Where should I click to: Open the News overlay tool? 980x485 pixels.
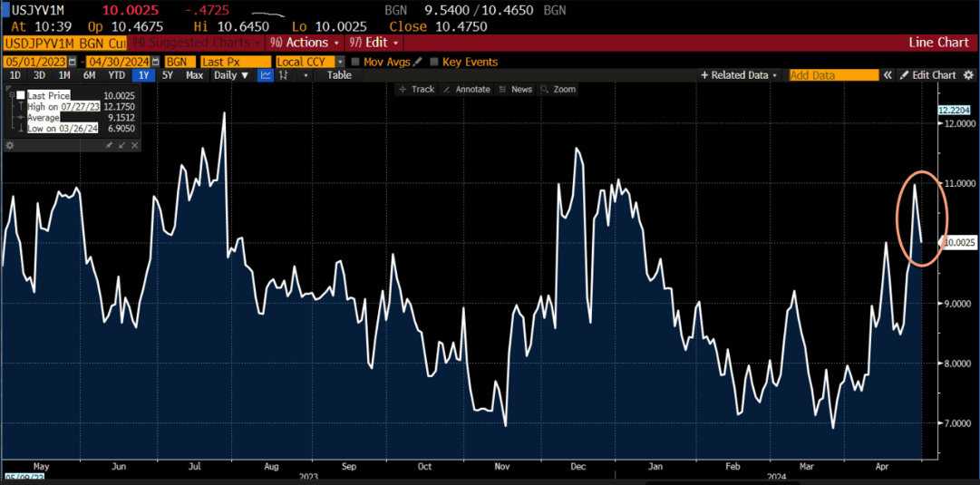pos(516,90)
